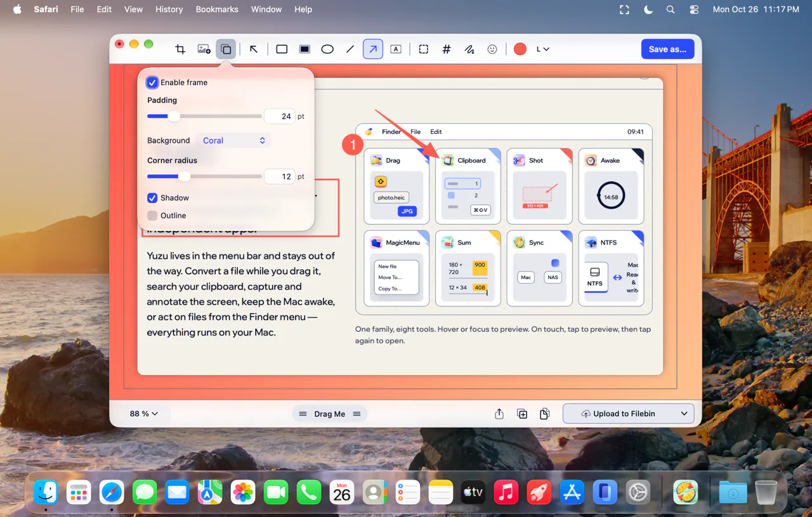The height and width of the screenshot is (517, 812).
Task: Click the duplicate-plus icon in bottom bar
Action: tap(522, 414)
